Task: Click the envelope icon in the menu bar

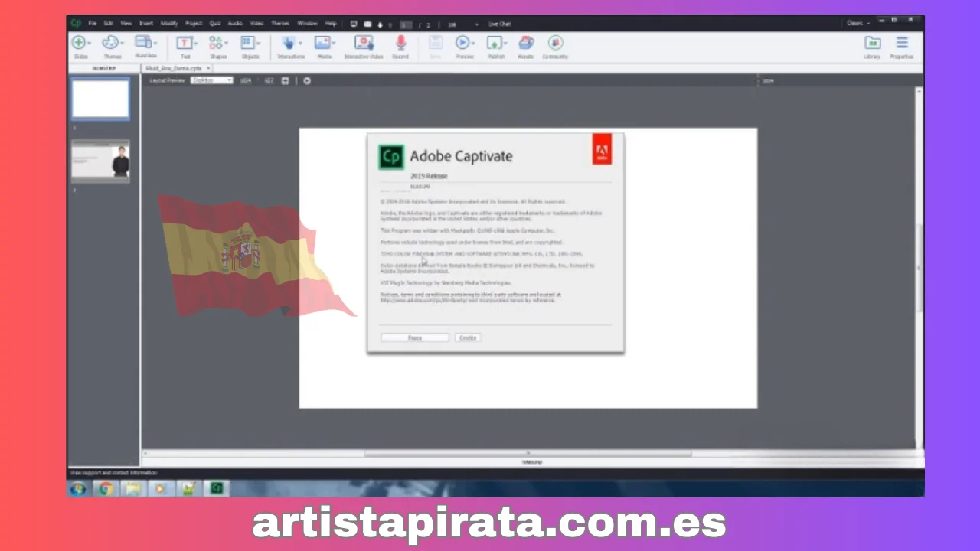Action: click(367, 24)
